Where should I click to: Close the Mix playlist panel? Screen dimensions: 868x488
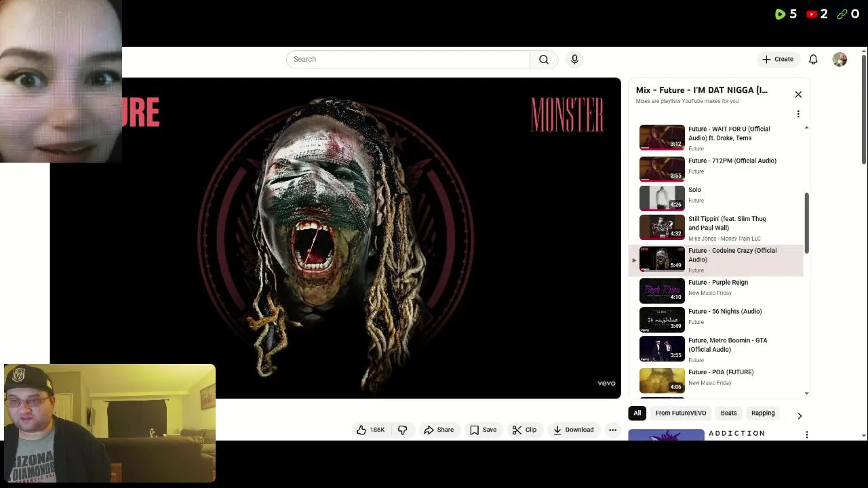(x=798, y=94)
